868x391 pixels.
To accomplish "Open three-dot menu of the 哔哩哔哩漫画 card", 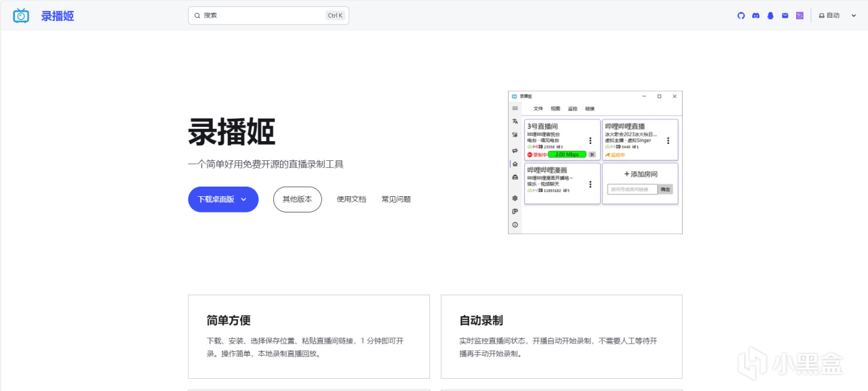I will (590, 184).
